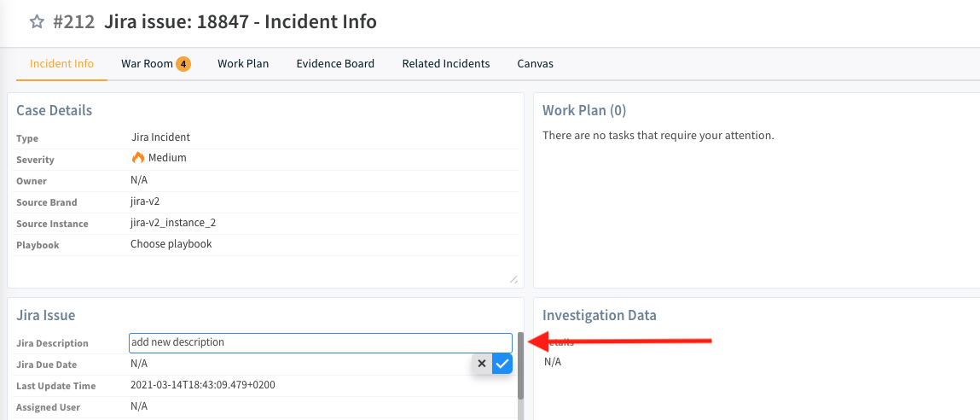
Task: Switch to the War Room tab
Action: coord(147,64)
